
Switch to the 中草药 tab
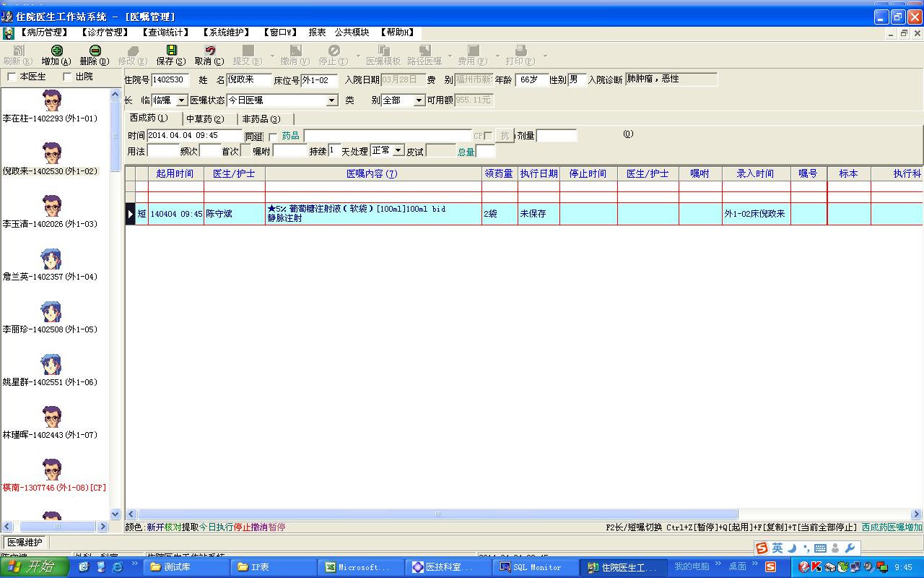coord(205,118)
